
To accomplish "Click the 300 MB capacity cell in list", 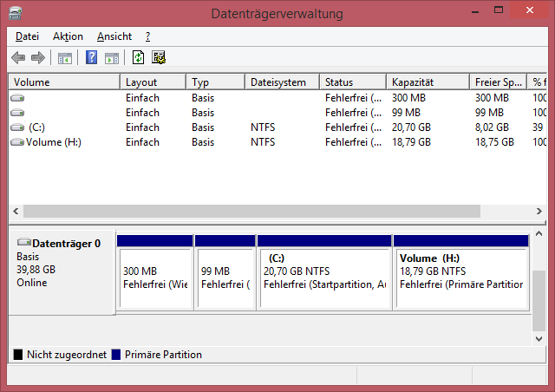I will coord(408,98).
